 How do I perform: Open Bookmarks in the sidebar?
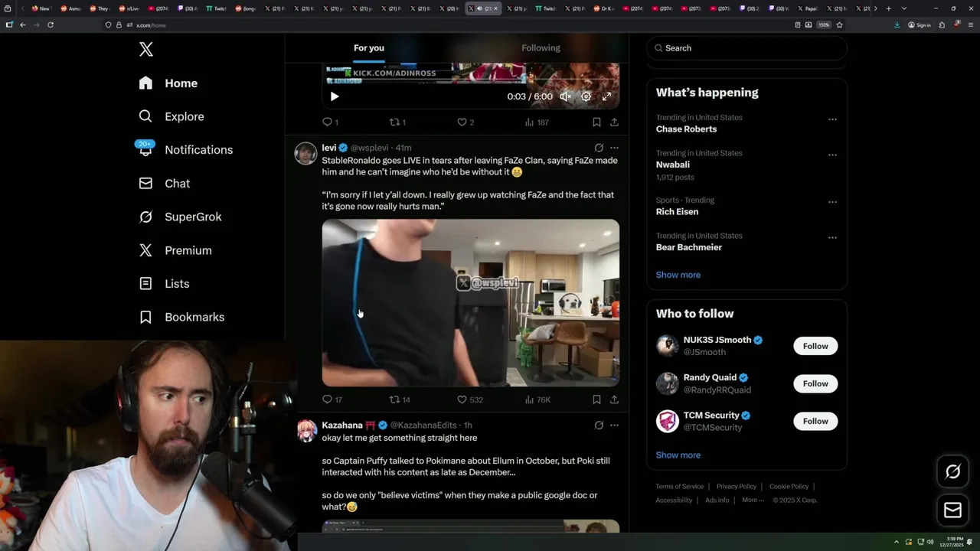pyautogui.click(x=181, y=317)
